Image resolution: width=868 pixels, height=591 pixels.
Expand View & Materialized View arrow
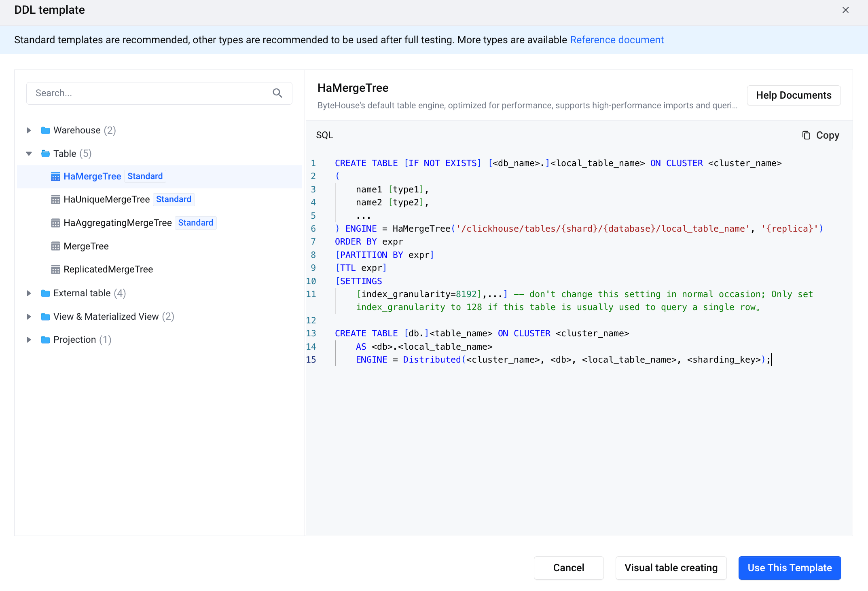coord(29,317)
